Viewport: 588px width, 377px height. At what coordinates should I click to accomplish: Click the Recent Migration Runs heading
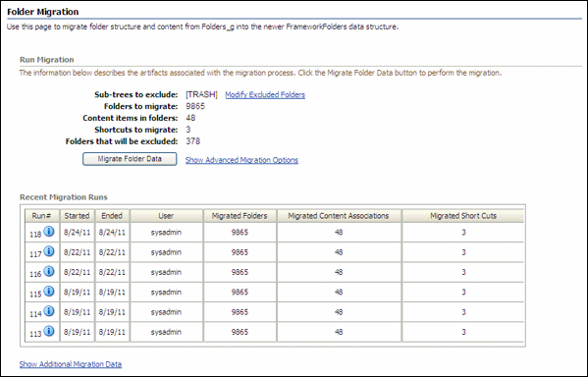tap(64, 197)
